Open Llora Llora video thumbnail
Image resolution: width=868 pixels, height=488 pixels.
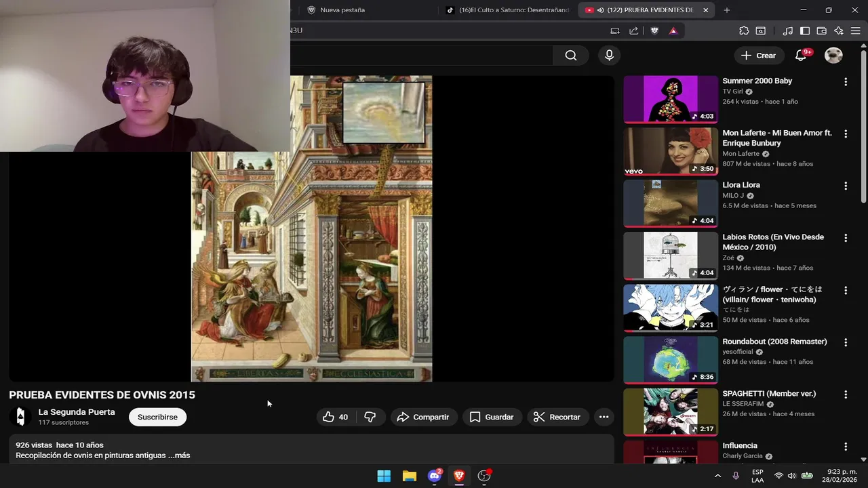[671, 203]
